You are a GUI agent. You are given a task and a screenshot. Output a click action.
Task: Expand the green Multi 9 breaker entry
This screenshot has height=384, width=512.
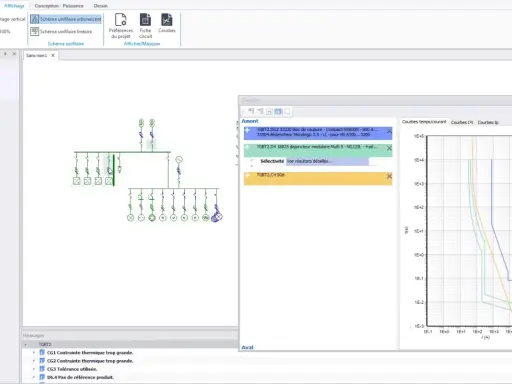[247, 147]
